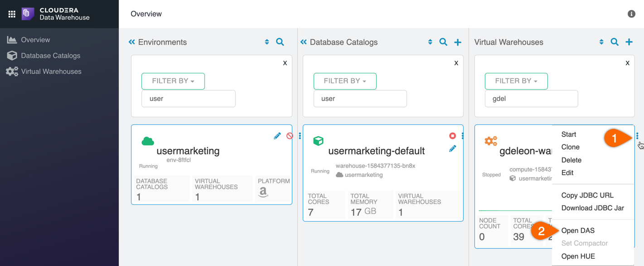Add a new Database Catalog with plus icon

pos(458,42)
